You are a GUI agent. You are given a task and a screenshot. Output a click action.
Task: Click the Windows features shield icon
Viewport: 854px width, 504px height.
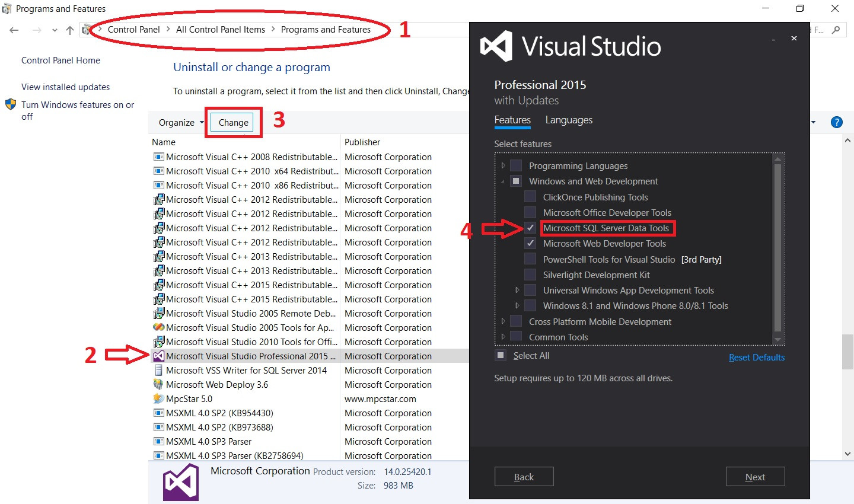(11, 104)
